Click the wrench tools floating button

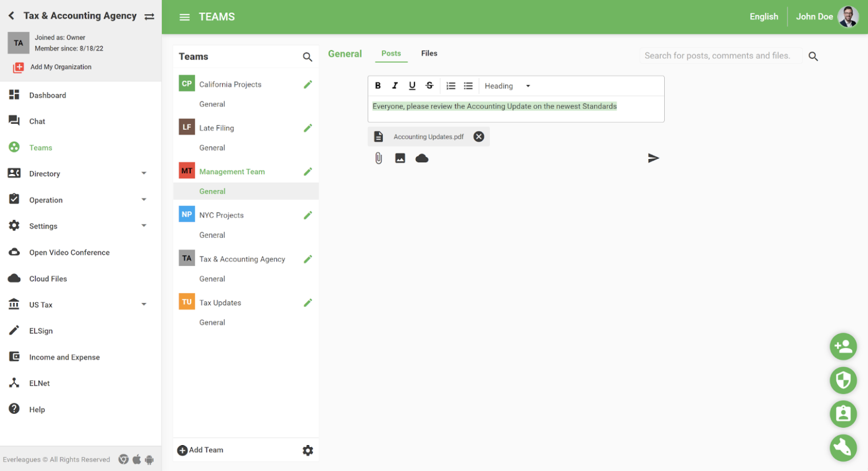[x=843, y=448]
